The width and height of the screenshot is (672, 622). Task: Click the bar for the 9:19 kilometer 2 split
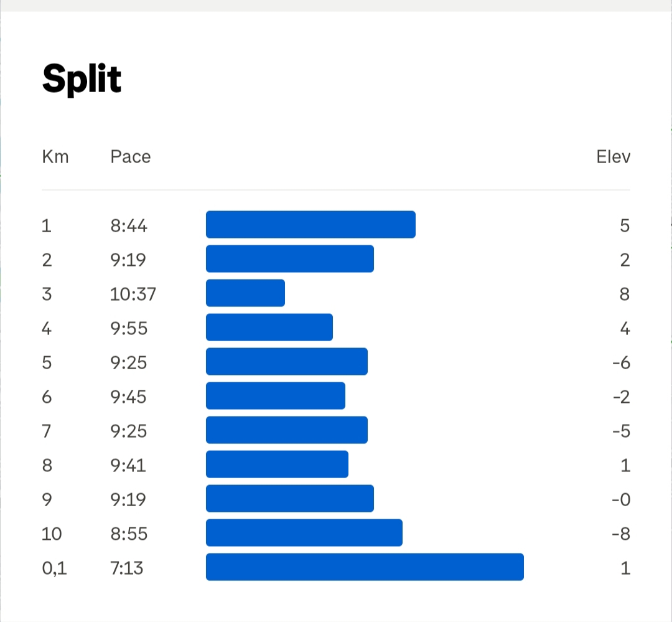pyautogui.click(x=290, y=258)
